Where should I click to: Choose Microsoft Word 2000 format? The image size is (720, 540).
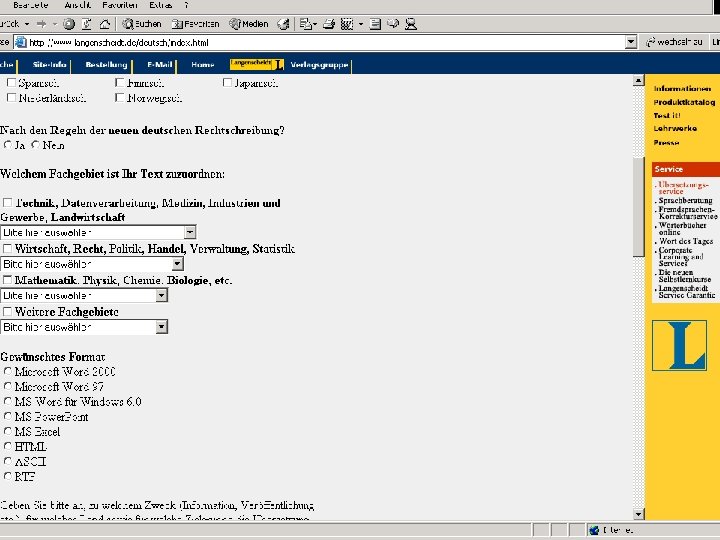pyautogui.click(x=7, y=371)
